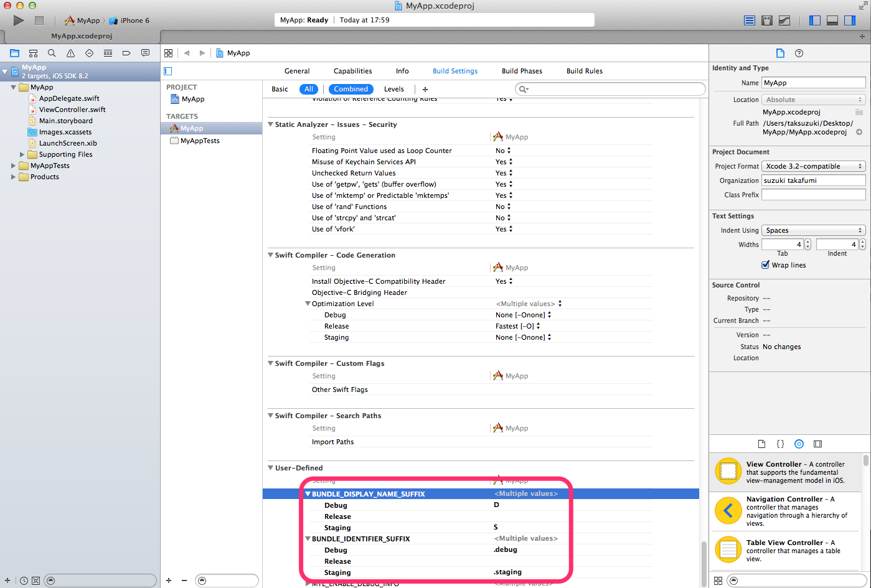Open the Find navigator magnifier icon
The height and width of the screenshot is (588, 871).
[52, 54]
